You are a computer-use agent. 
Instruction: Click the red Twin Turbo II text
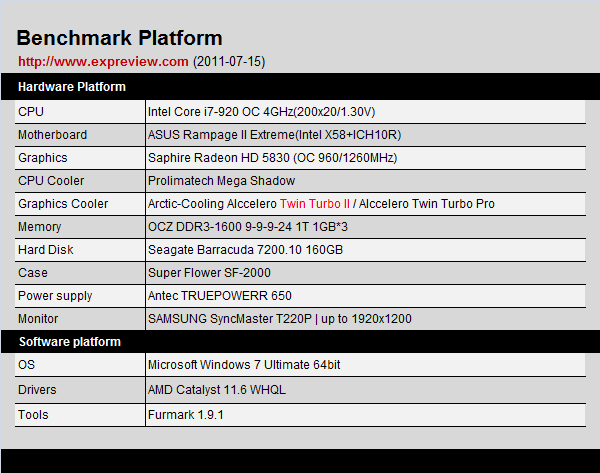click(315, 204)
